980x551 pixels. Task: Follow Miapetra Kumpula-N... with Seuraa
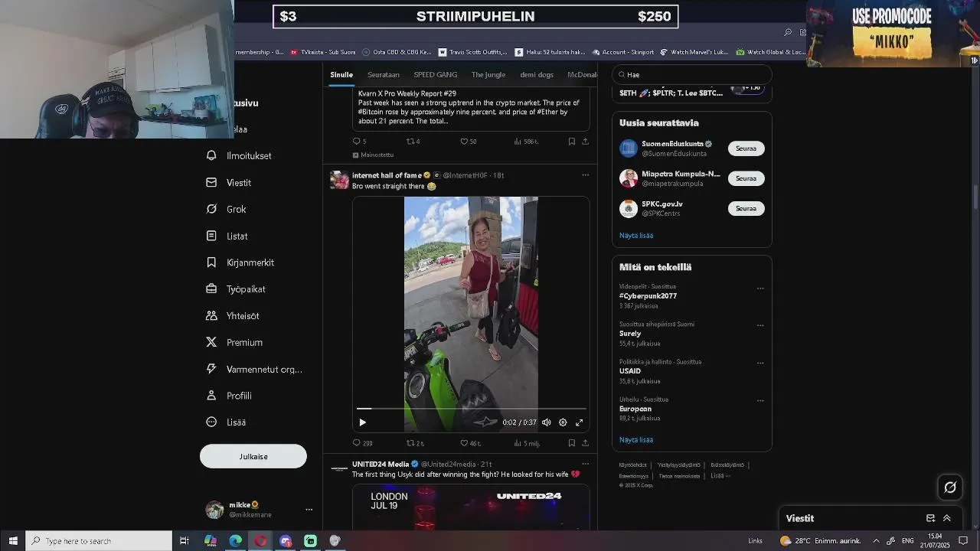746,178
